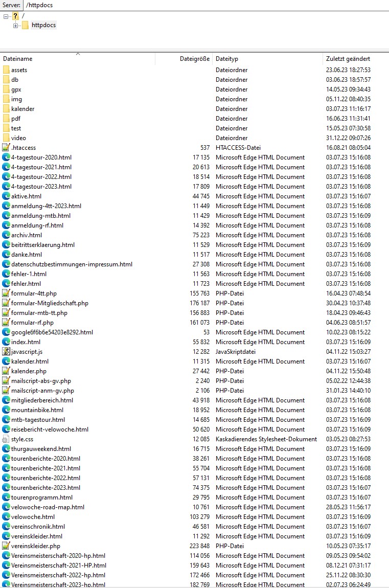This screenshot has width=389, height=588.
Task: Click the Edge icon of velowoche.html
Action: [x=6, y=517]
